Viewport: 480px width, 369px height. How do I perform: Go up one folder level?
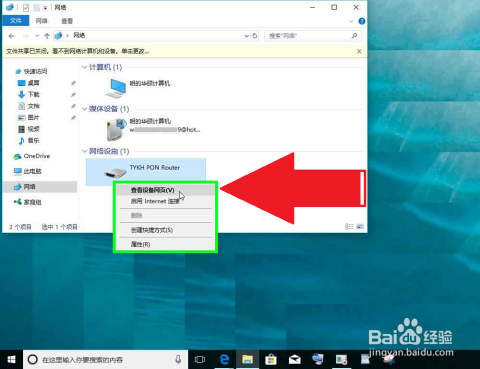(x=47, y=36)
